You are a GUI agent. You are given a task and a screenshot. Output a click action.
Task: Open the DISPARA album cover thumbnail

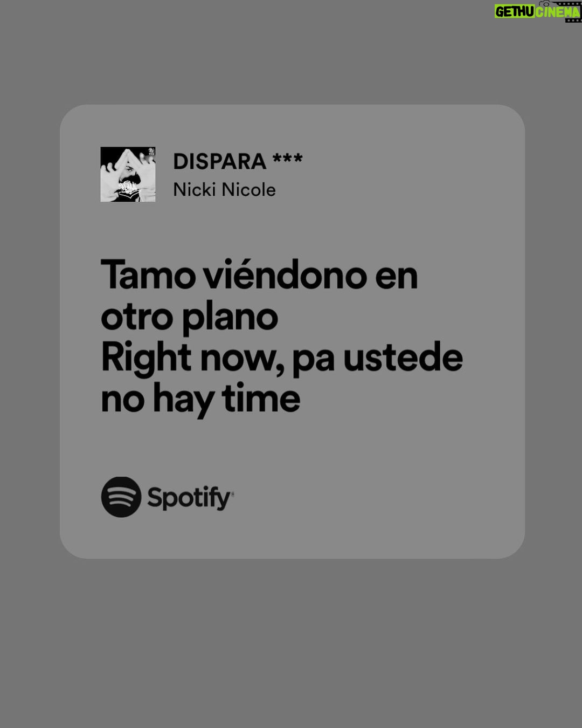pos(128,175)
